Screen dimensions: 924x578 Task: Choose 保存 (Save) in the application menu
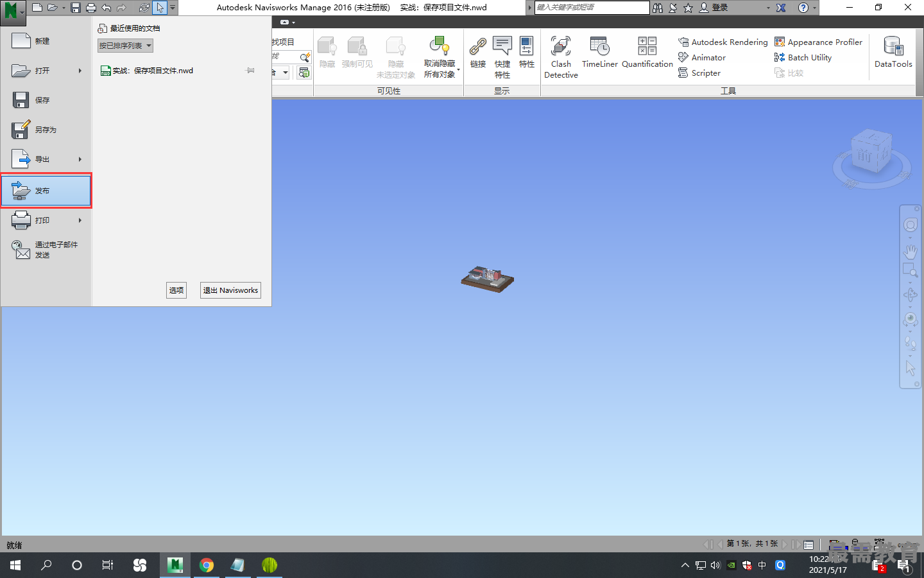click(46, 100)
